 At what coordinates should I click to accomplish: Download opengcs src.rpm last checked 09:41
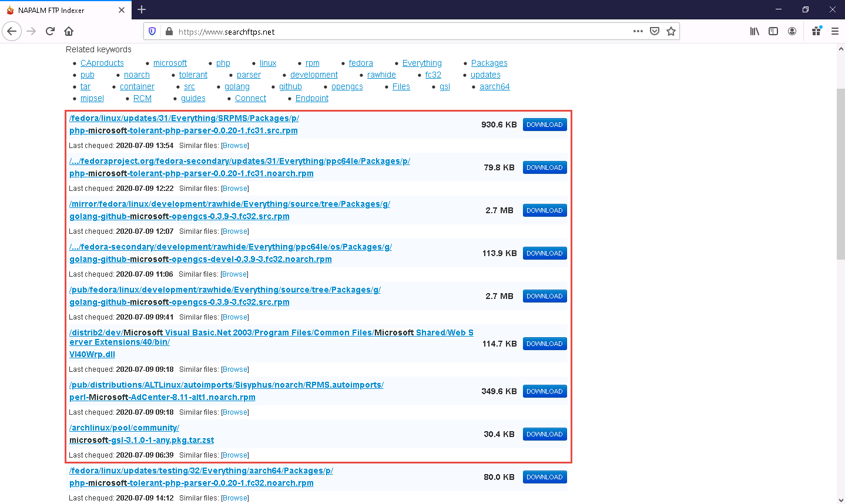pyautogui.click(x=545, y=296)
